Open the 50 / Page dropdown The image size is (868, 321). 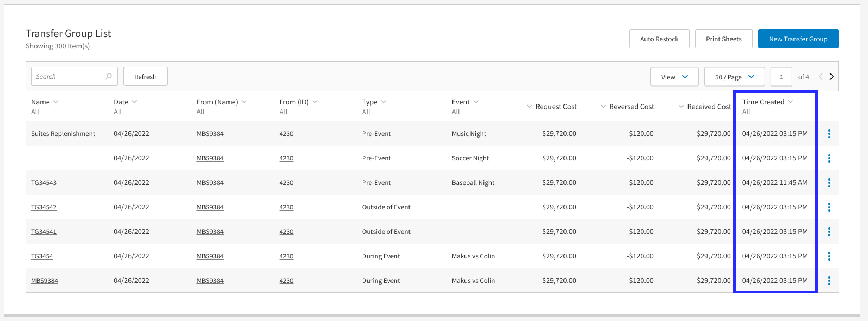point(735,77)
